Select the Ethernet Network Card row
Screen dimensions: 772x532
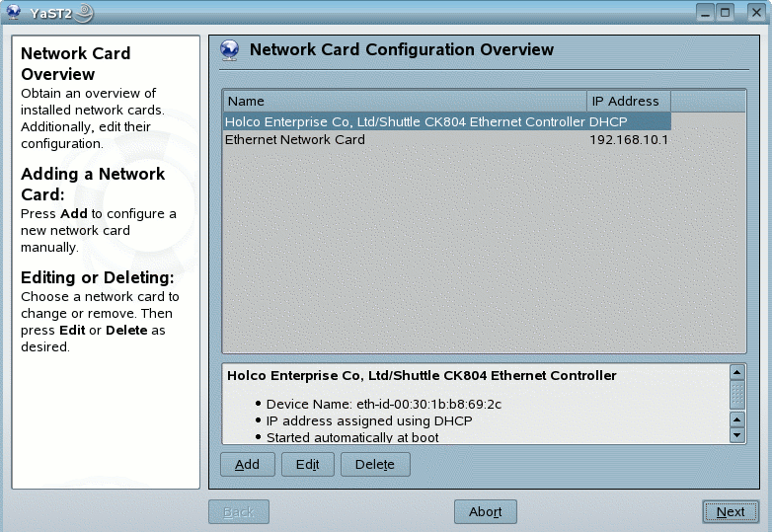pos(447,140)
